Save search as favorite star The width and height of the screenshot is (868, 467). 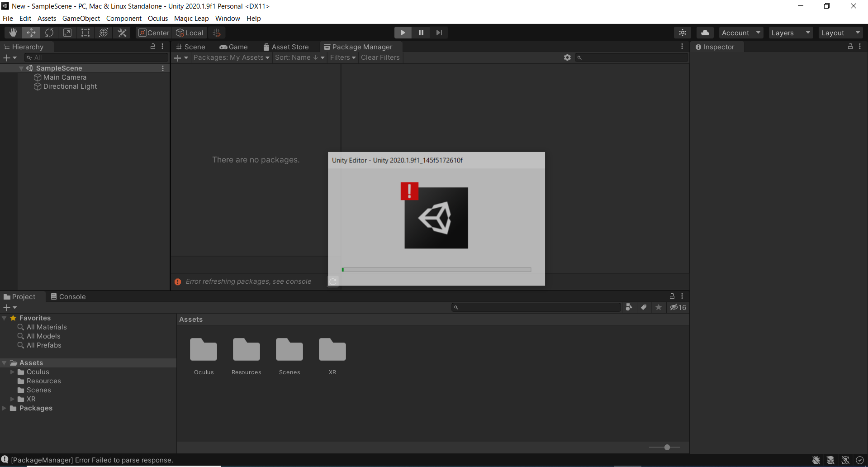(659, 307)
